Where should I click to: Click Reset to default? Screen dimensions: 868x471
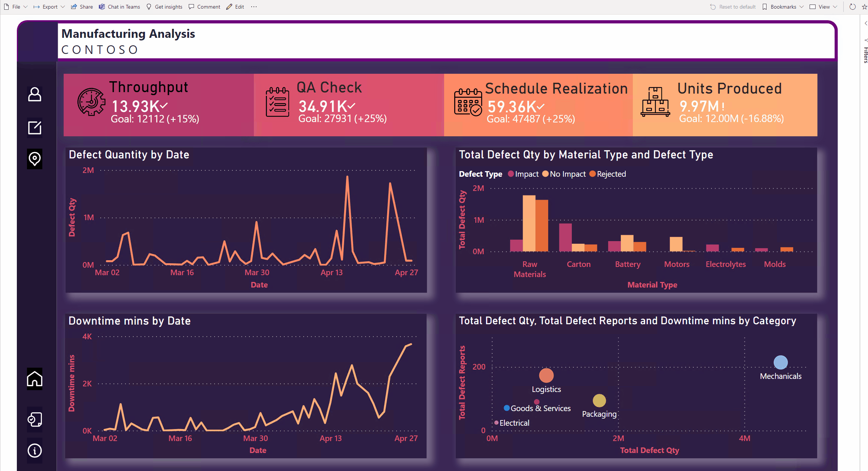(x=732, y=6)
